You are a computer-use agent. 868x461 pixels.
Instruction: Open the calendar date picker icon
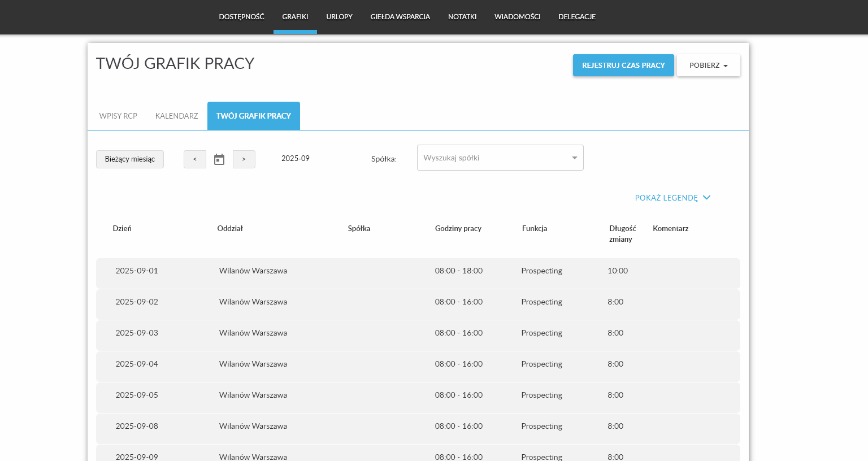(x=219, y=159)
